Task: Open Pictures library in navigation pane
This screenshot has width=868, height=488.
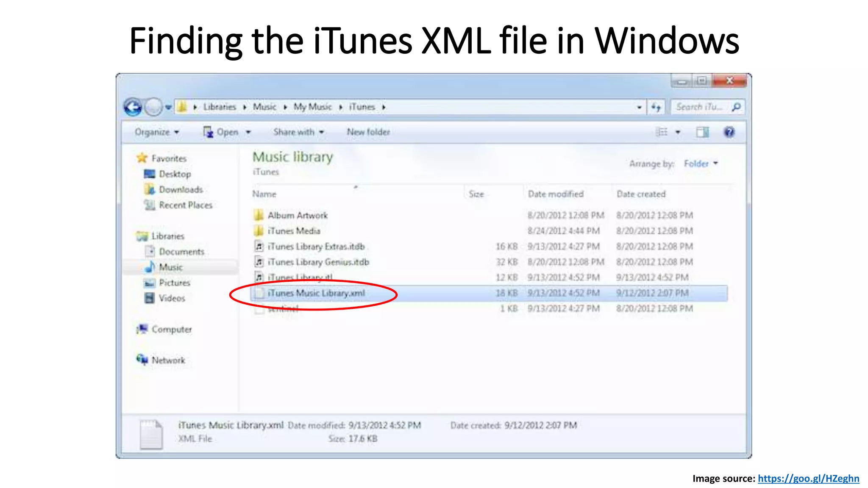Action: click(175, 283)
